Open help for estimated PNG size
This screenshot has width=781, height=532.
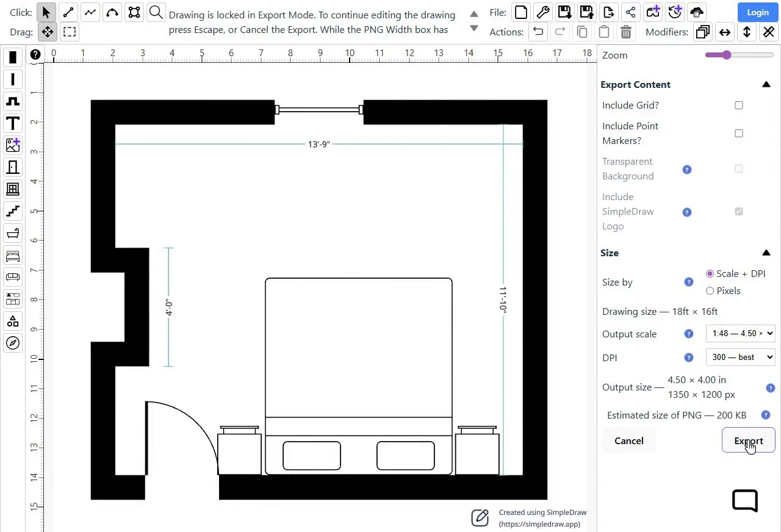coord(766,415)
